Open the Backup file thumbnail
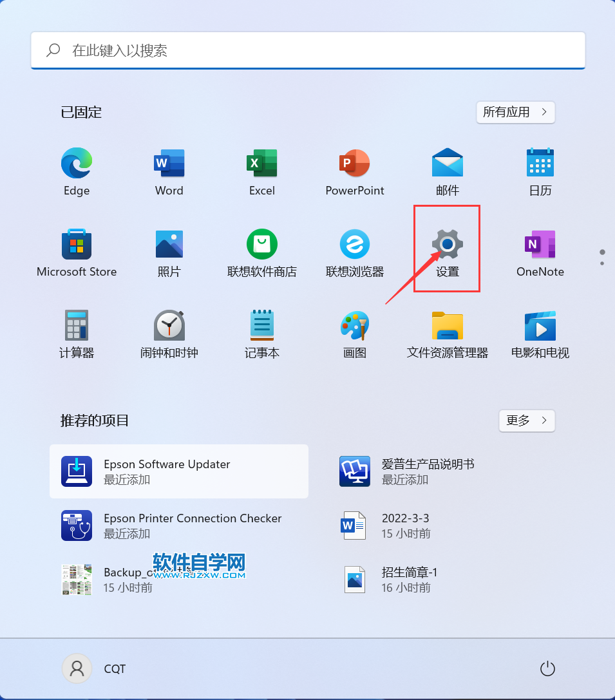 coord(77,580)
